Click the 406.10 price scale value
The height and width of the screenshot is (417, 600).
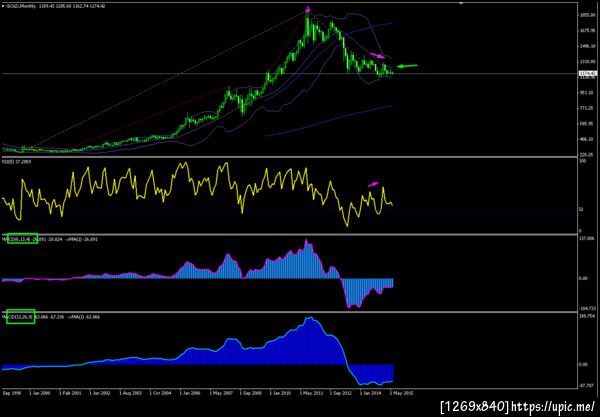pyautogui.click(x=588, y=139)
